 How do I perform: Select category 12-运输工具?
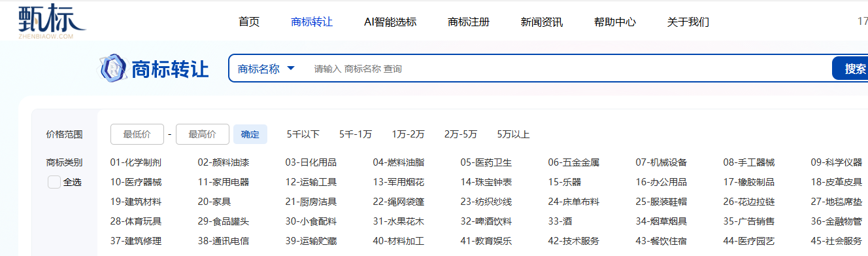[311, 182]
